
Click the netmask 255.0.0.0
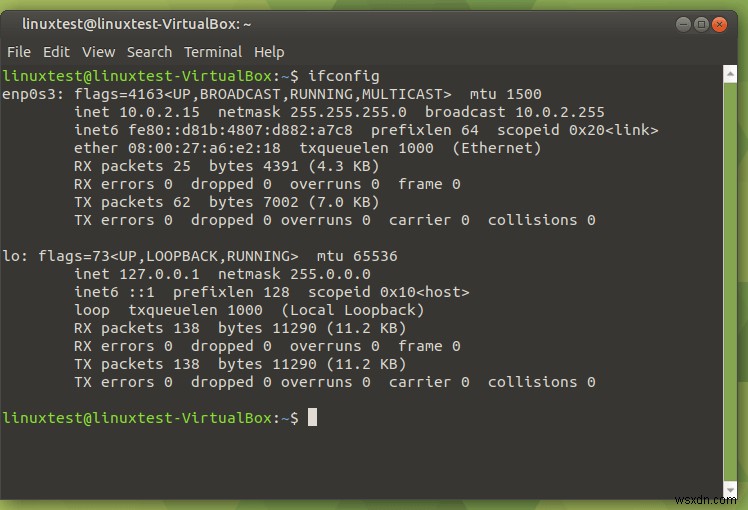pyautogui.click(x=330, y=274)
